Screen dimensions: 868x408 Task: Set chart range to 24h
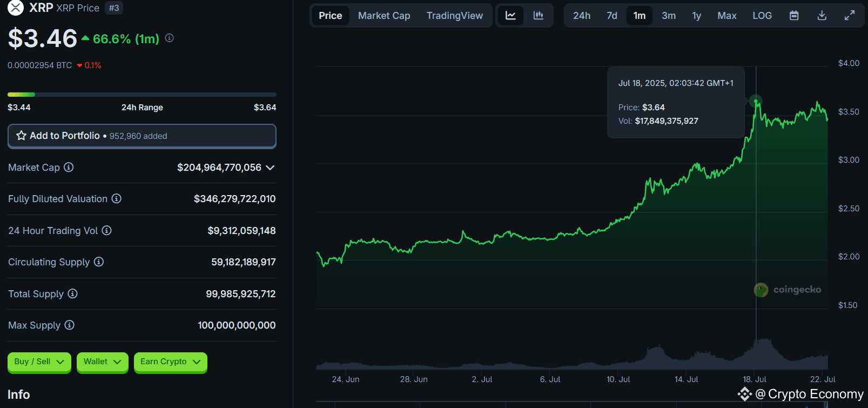[582, 16]
